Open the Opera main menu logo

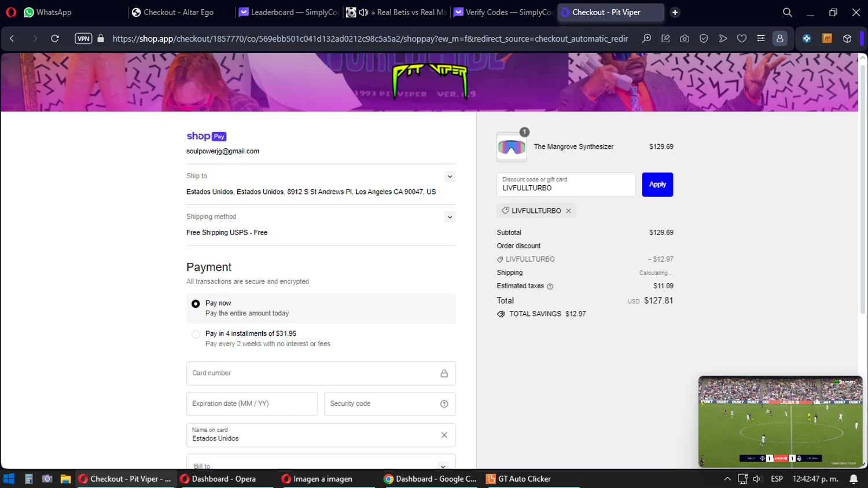[x=11, y=12]
